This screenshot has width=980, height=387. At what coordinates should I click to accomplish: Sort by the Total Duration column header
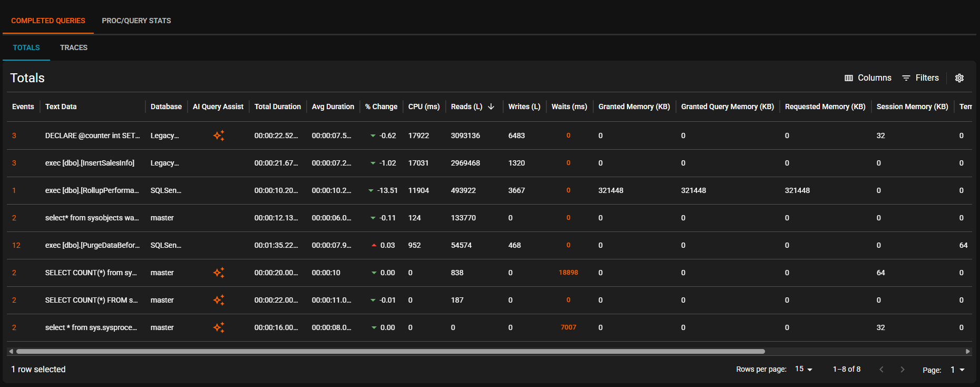277,107
